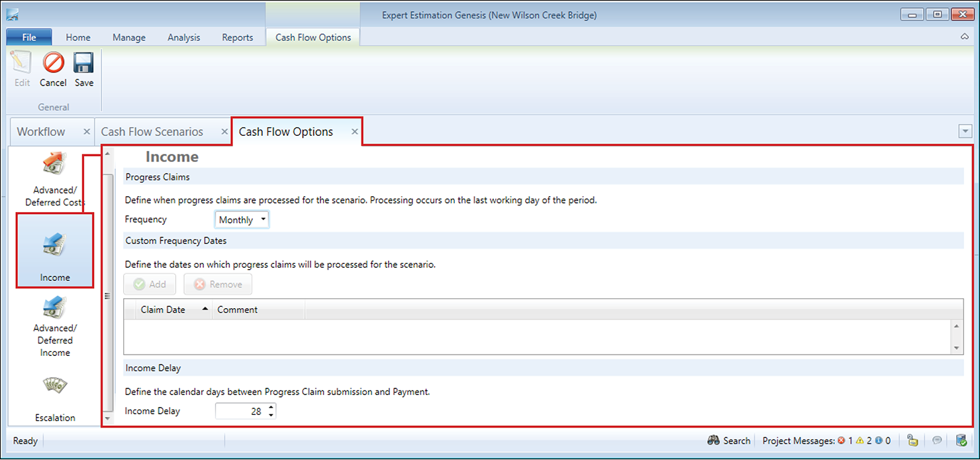Open the Frequency dropdown set to Monthly

[242, 219]
